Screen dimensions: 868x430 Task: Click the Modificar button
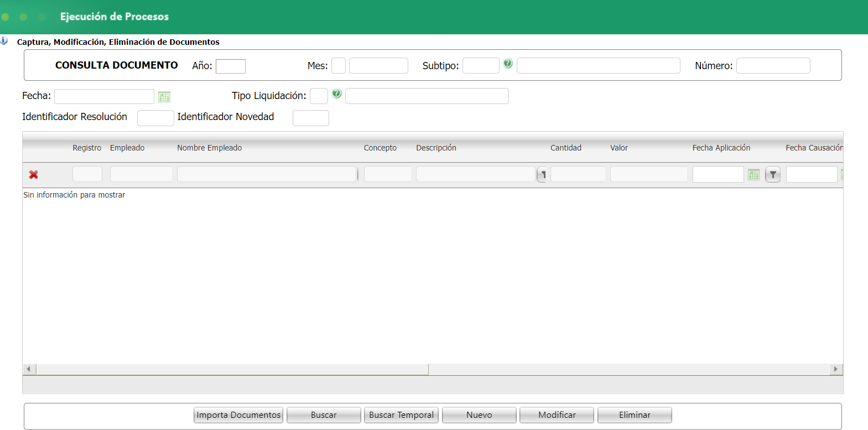point(557,415)
